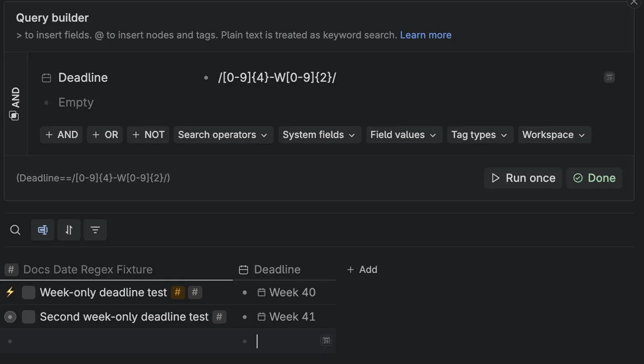Click the gray tag on Week-only deadline test
The width and height of the screenshot is (644, 364).
(x=195, y=292)
